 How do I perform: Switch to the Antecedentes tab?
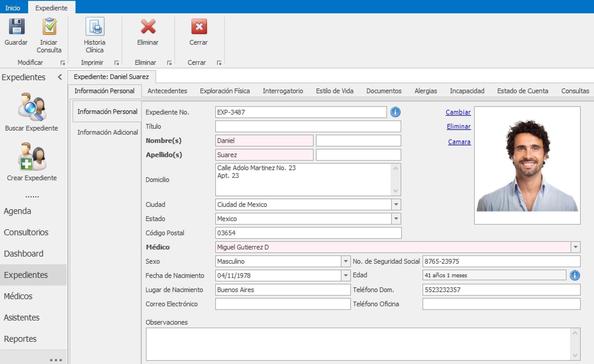coord(167,91)
